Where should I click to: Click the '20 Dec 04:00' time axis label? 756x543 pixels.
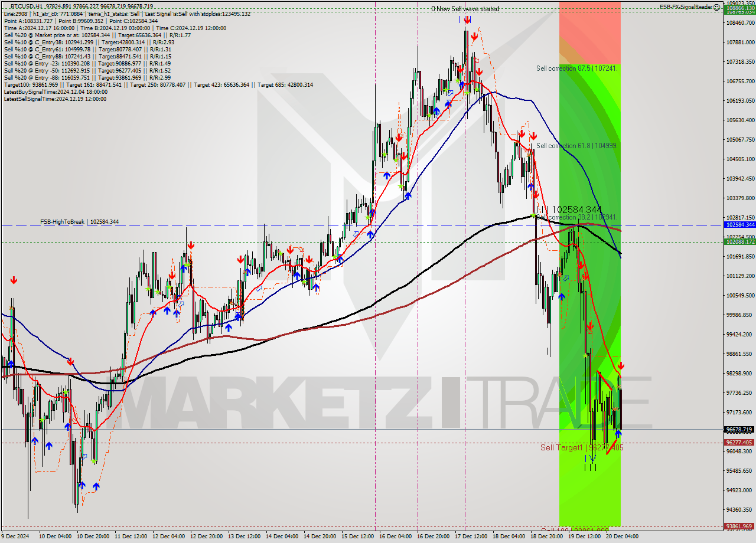tap(623, 537)
